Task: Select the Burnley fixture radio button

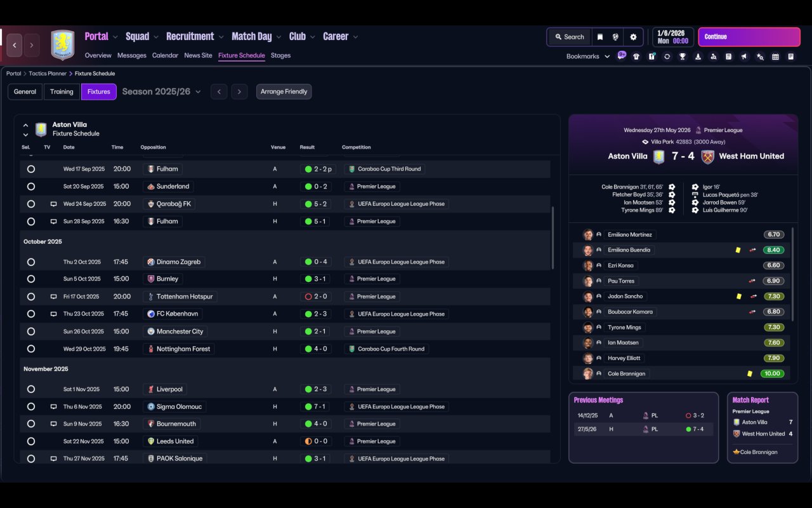Action: point(31,279)
